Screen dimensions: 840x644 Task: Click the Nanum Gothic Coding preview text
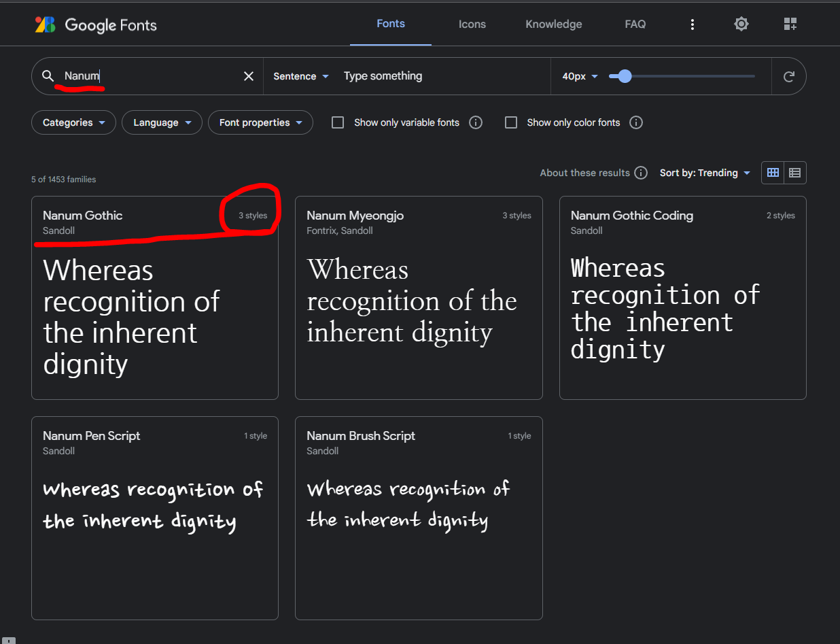(665, 308)
